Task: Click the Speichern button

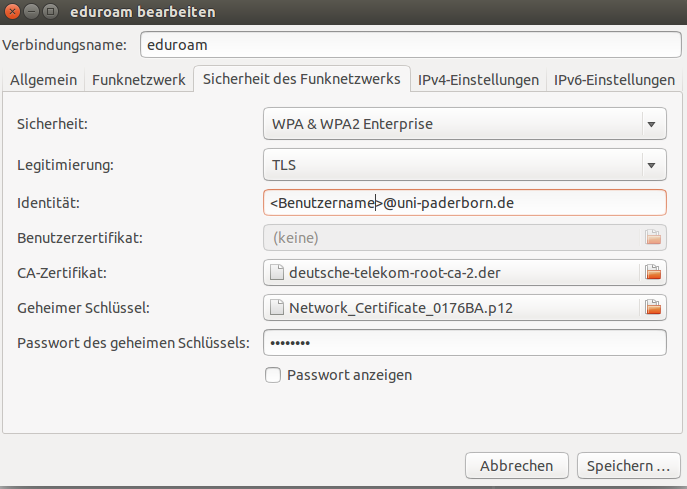Action: [628, 466]
